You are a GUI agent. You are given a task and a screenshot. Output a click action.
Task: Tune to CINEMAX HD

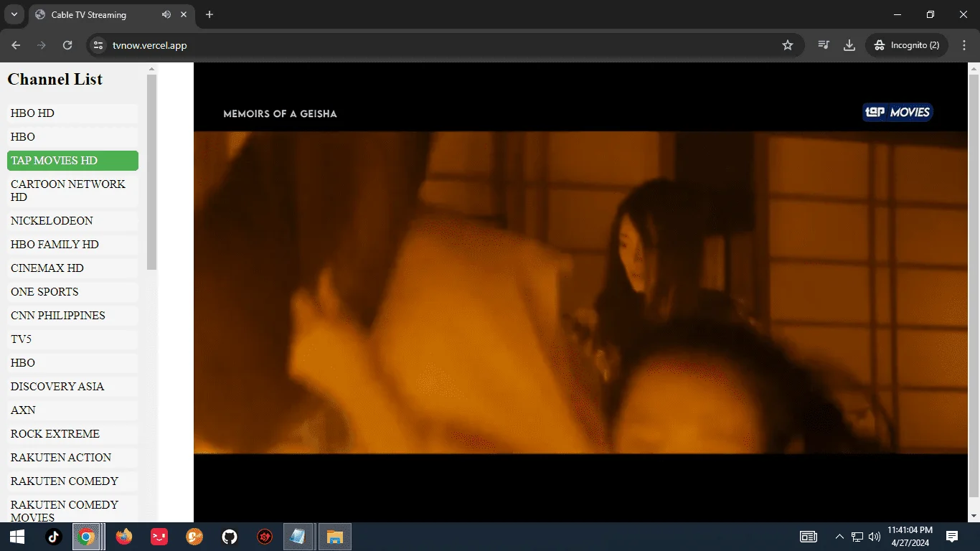click(x=72, y=268)
